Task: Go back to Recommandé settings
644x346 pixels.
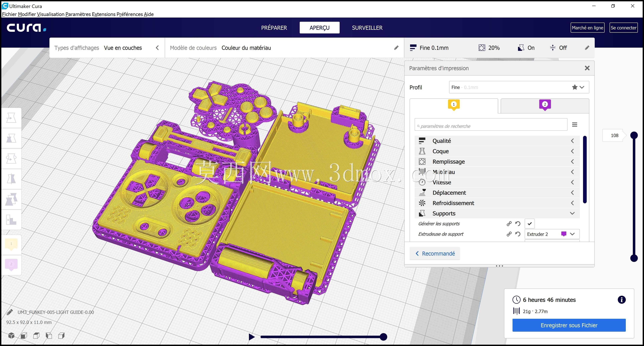Action: [435, 253]
